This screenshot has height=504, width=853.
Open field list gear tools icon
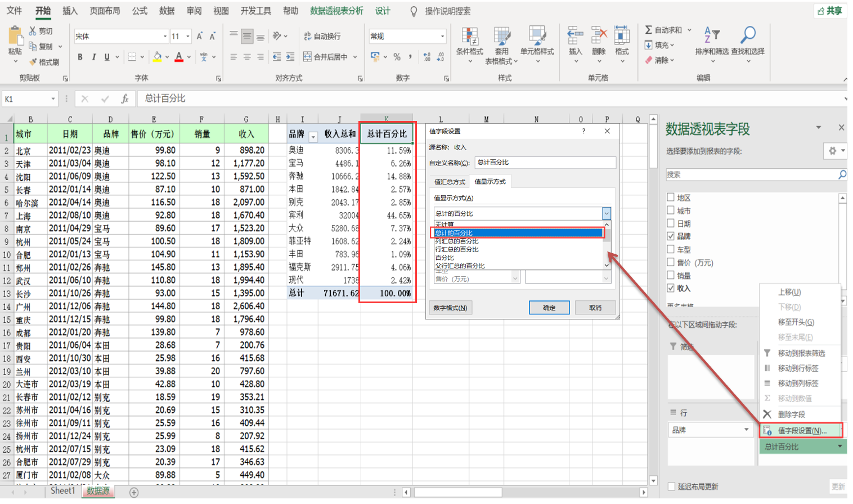832,151
